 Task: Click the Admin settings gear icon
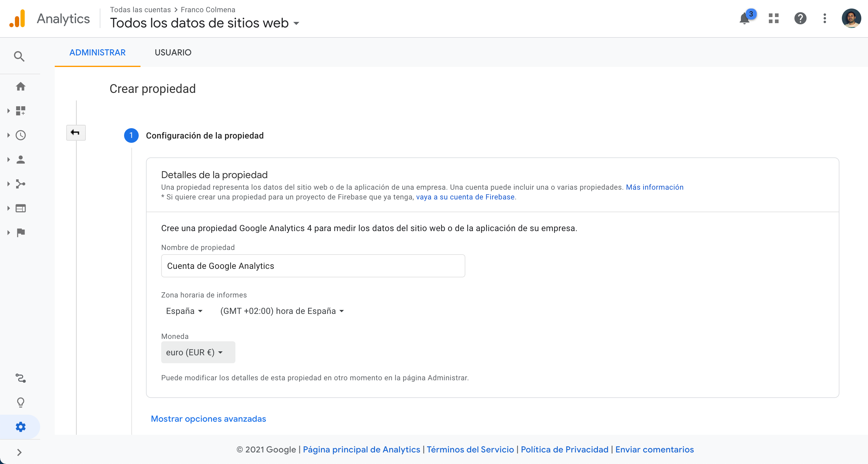point(20,427)
